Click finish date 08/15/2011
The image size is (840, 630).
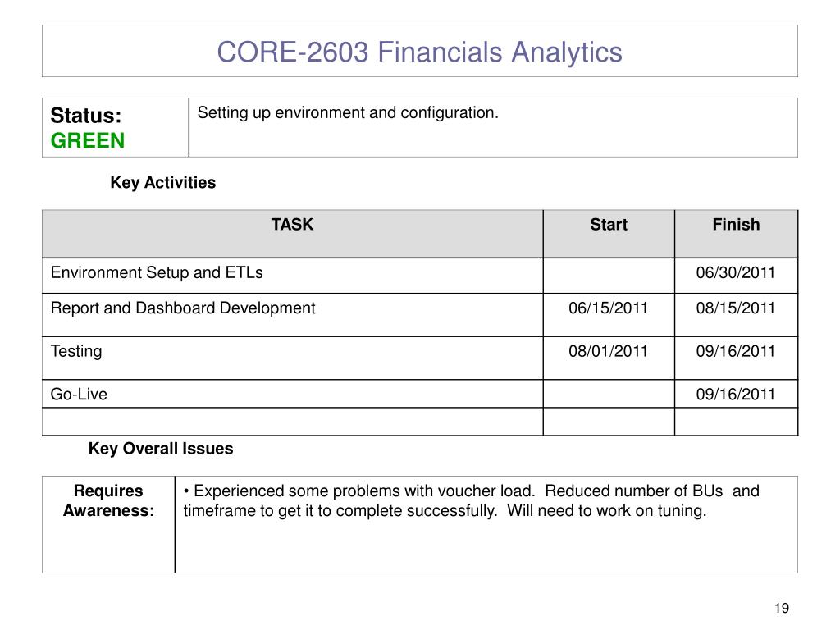pos(736,308)
